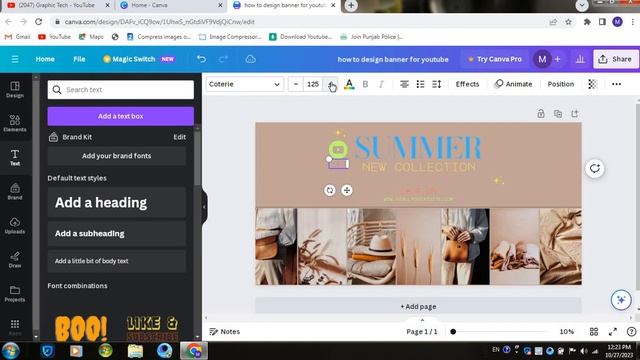Open the Position panel
The image size is (640, 360).
[x=560, y=84]
